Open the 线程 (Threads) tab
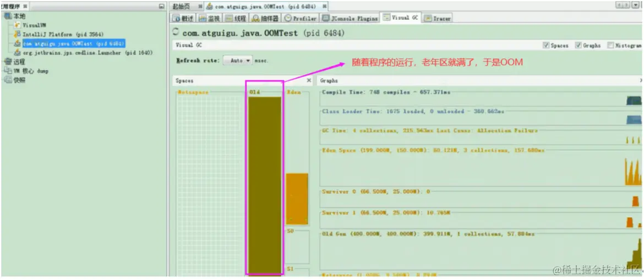The width and height of the screenshot is (644, 279). (x=236, y=19)
